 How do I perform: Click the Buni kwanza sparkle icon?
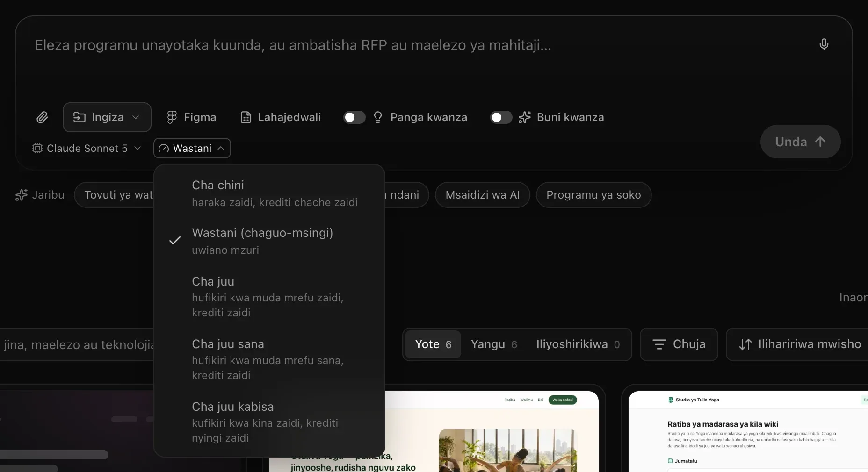525,117
